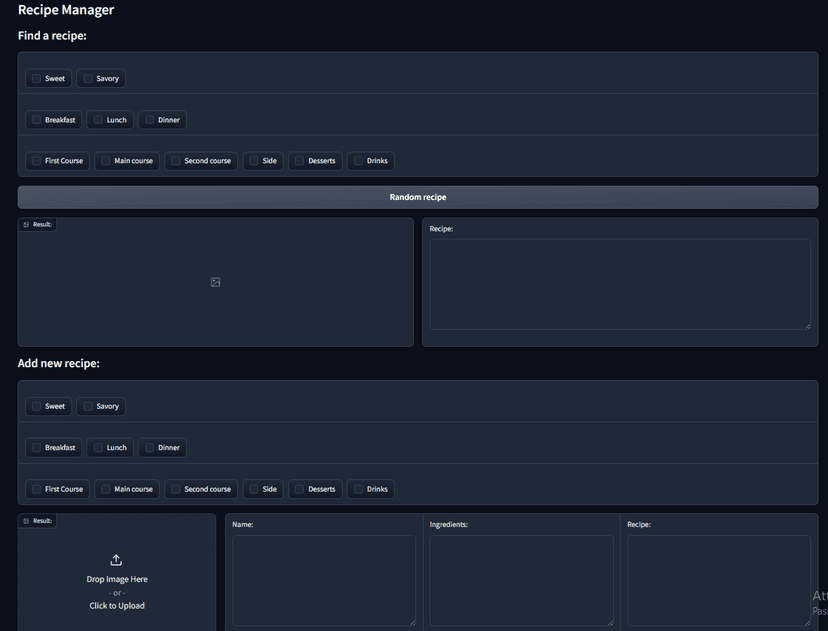
Task: Toggle First Course in Find a recipe filters
Action: tap(36, 161)
